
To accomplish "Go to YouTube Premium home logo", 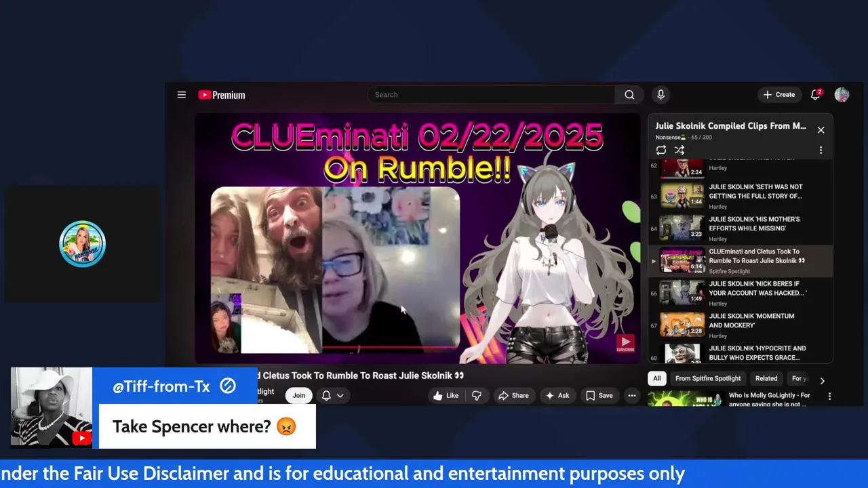I will click(222, 95).
